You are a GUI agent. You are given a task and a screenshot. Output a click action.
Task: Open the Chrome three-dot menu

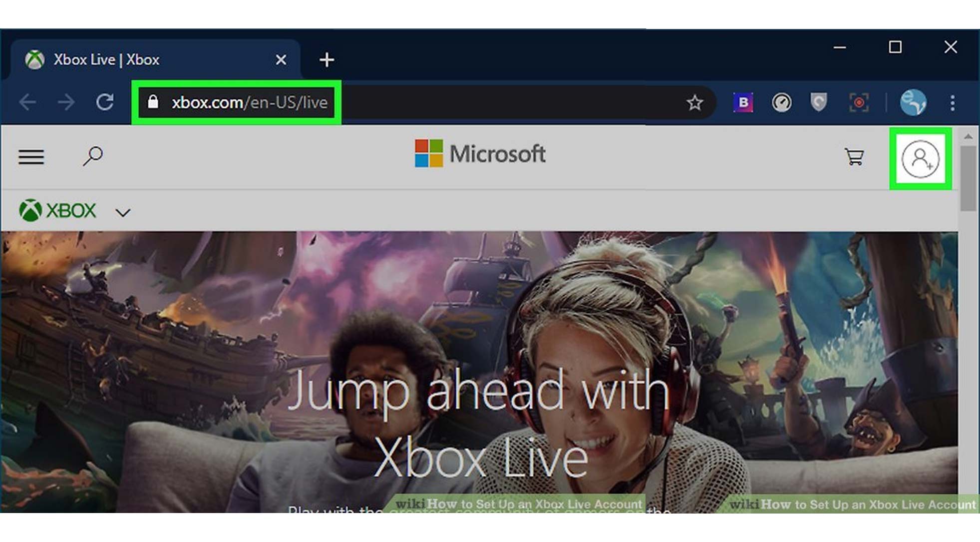coord(953,103)
